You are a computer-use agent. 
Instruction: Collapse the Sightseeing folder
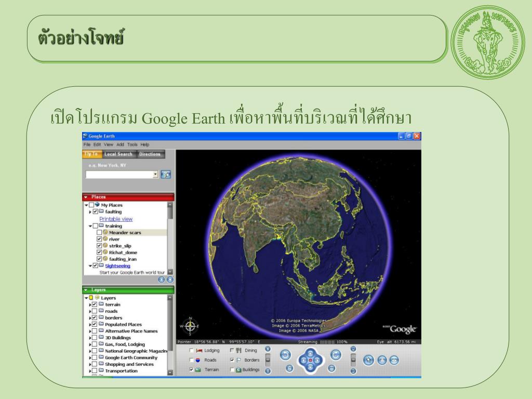(90, 265)
